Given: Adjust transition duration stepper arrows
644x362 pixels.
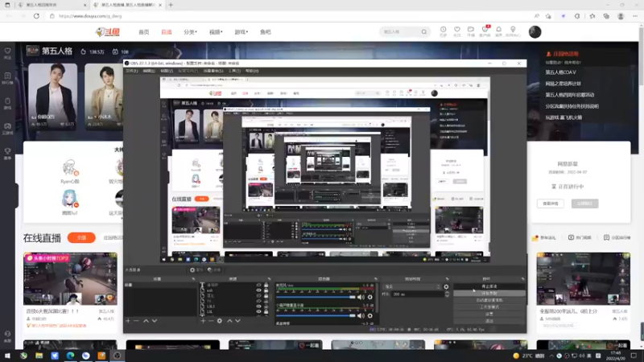Looking at the screenshot, I should coord(447,294).
